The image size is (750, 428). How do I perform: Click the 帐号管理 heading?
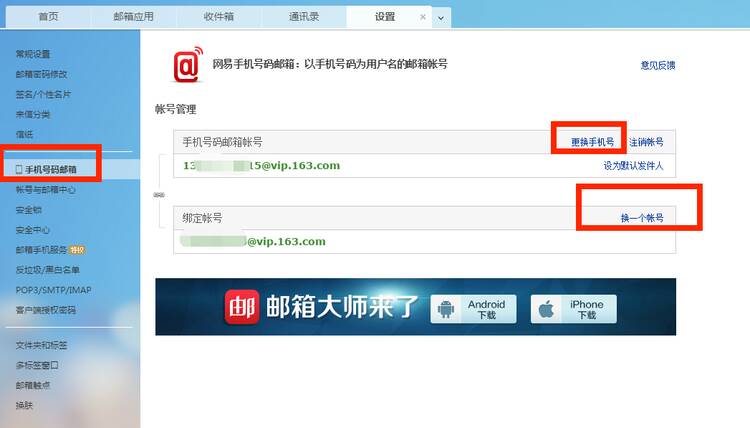(x=176, y=110)
